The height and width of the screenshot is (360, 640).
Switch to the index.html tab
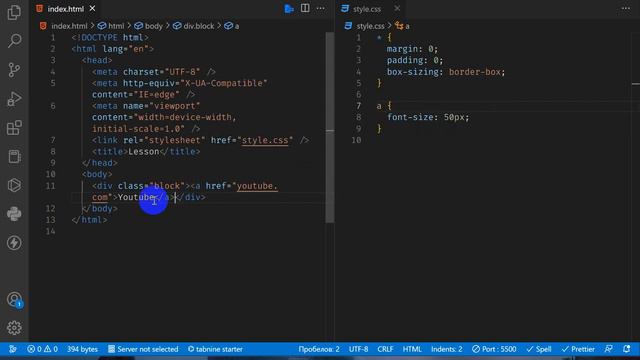65,9
